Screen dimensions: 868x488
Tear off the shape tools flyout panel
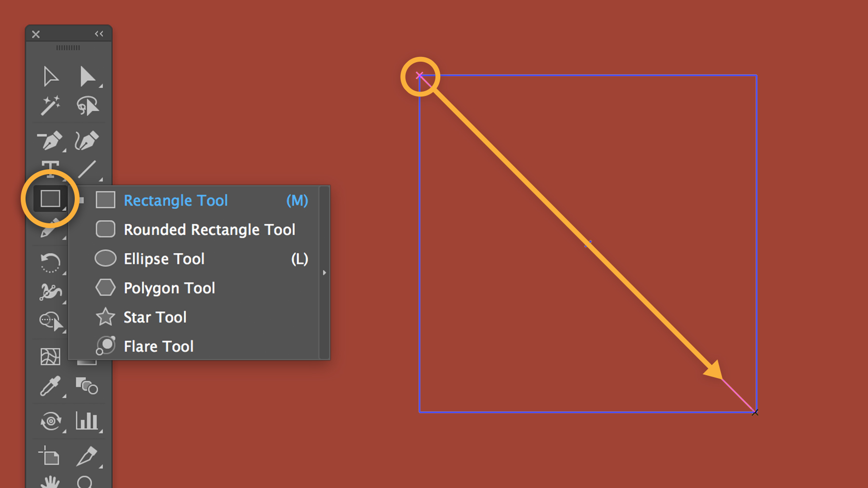click(x=325, y=273)
